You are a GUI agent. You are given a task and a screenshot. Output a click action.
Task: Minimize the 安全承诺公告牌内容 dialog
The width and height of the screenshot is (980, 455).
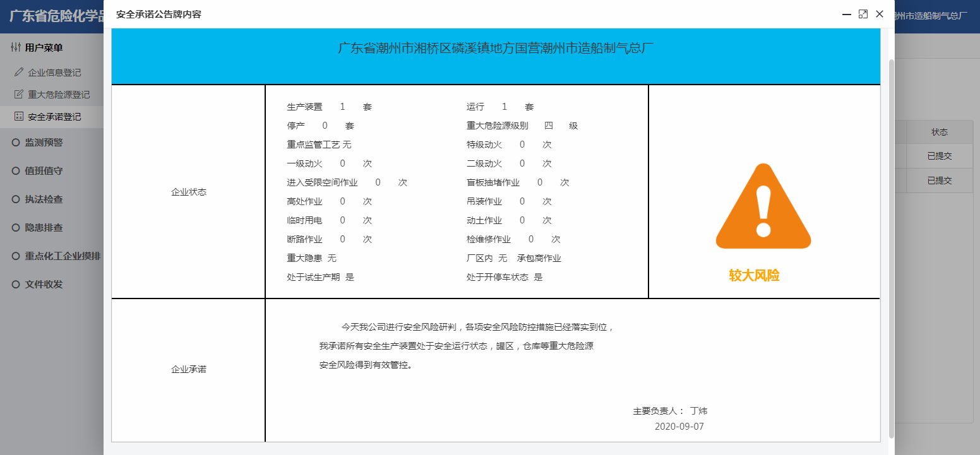(x=847, y=14)
